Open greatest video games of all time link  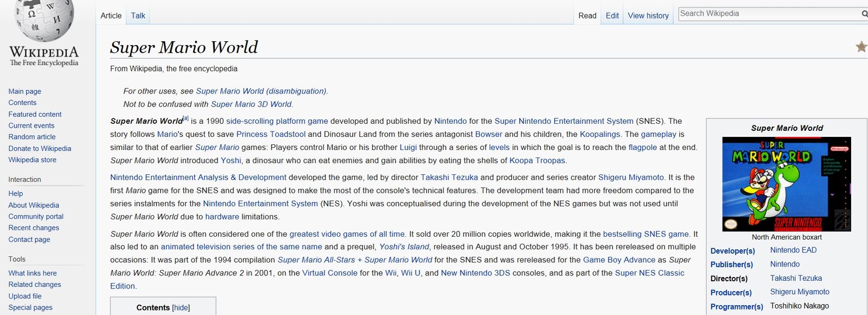[347, 234]
